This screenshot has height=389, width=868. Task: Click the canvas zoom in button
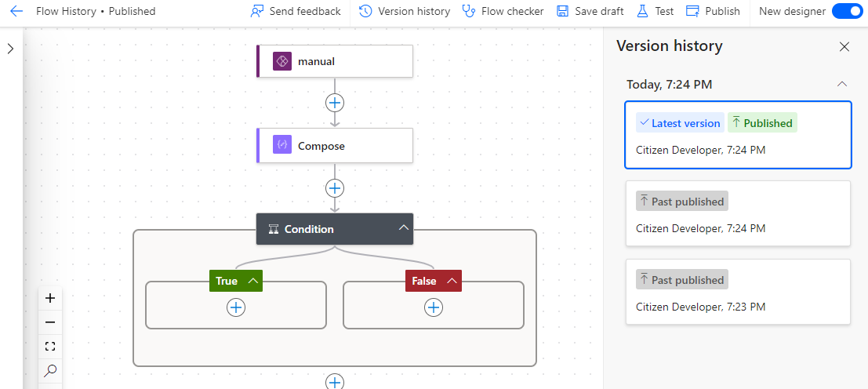(50, 298)
